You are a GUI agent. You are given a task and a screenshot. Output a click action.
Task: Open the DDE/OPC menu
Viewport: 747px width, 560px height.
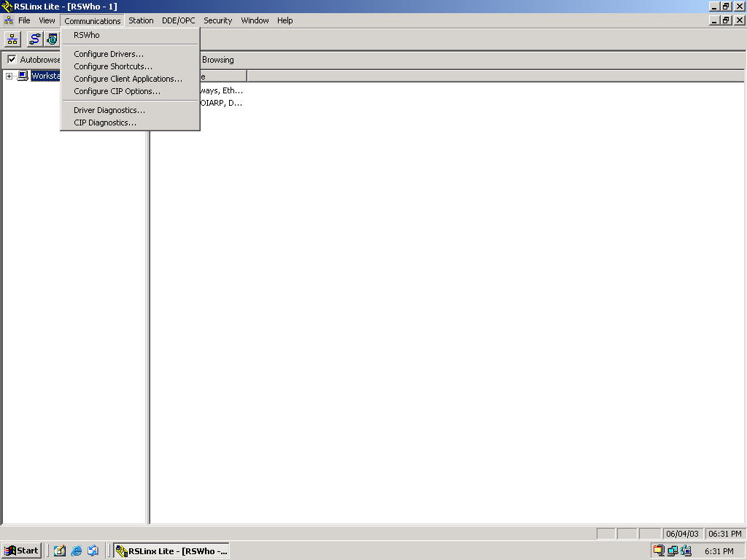pos(178,20)
